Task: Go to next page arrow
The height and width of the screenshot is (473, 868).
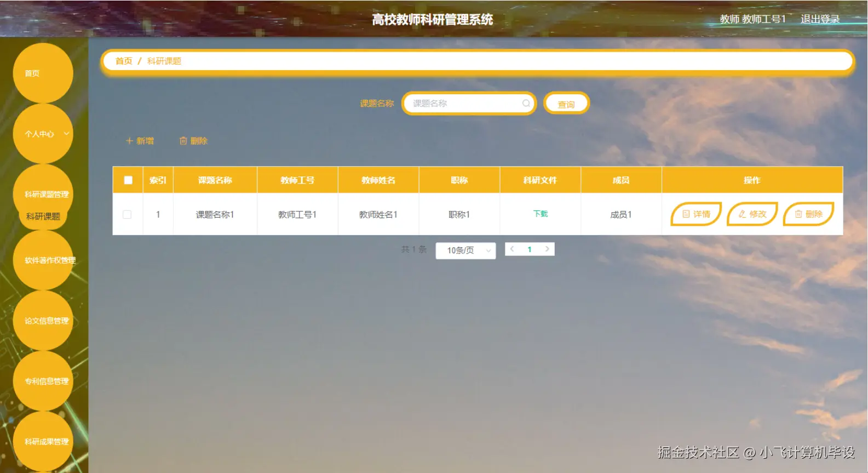Action: point(547,249)
